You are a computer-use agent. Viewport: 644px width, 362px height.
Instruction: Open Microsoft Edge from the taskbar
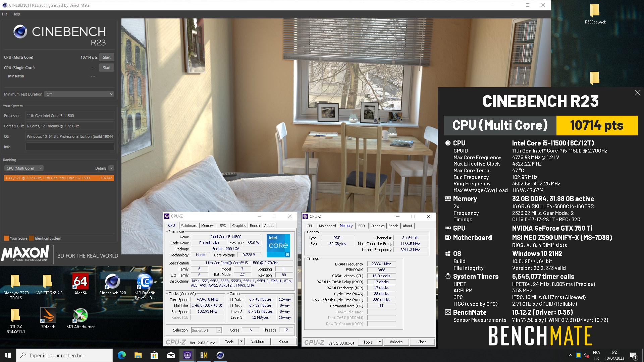click(x=121, y=355)
